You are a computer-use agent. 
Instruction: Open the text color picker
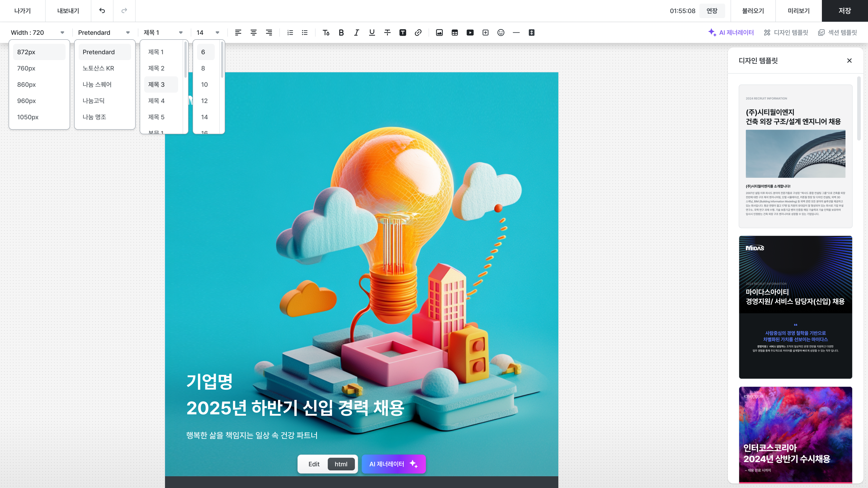326,32
